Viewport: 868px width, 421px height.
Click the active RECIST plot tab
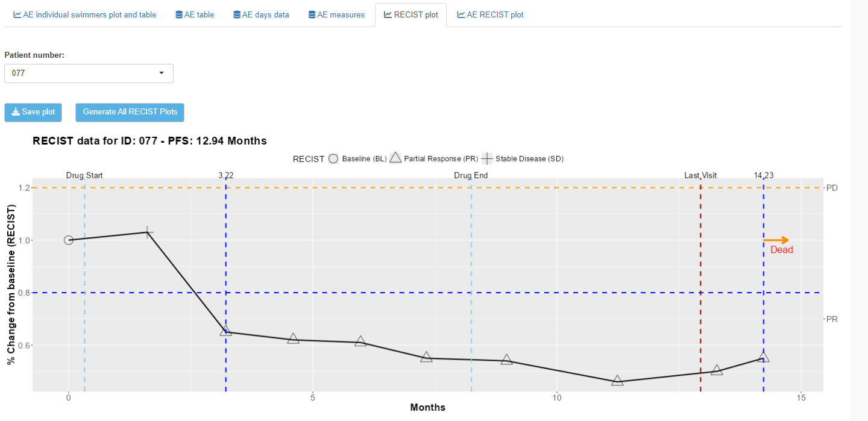click(410, 14)
